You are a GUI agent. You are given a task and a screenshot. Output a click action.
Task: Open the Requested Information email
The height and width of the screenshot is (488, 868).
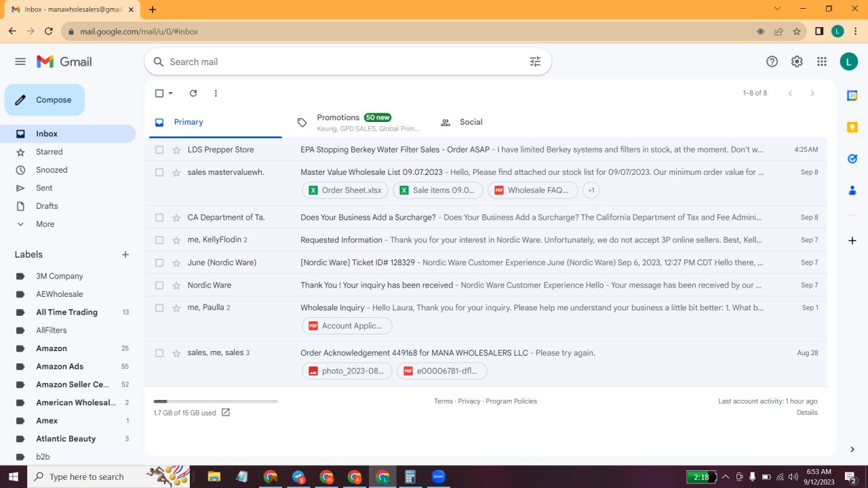(486, 240)
